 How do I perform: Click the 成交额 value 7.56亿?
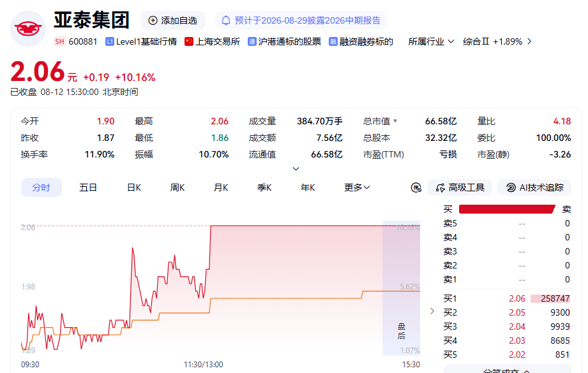pyautogui.click(x=329, y=138)
